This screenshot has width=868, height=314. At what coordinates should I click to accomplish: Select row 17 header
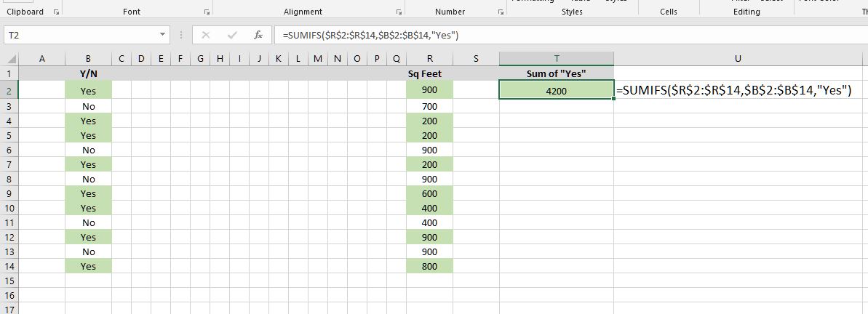pos(9,308)
